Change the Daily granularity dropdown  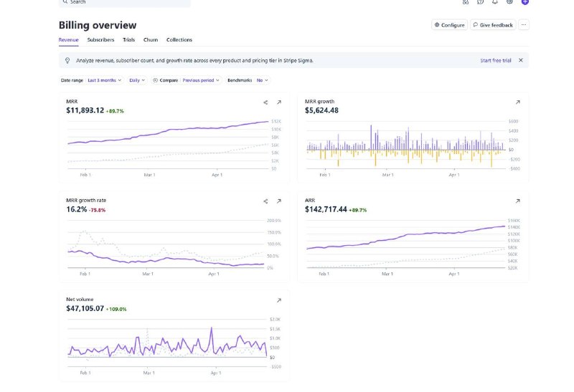pos(137,80)
